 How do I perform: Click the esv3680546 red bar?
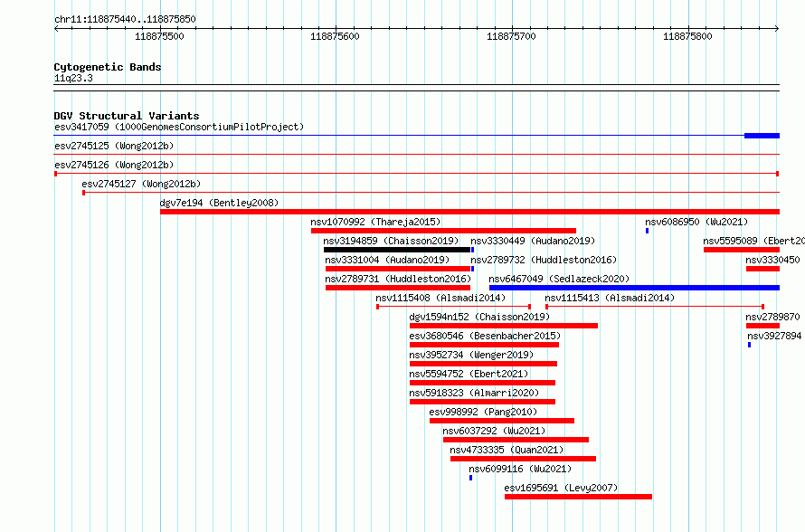click(x=484, y=345)
